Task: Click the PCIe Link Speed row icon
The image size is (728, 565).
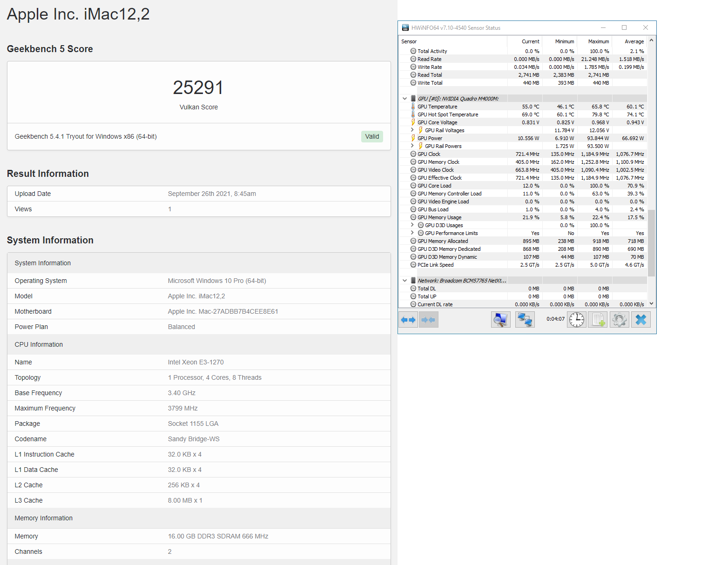Action: click(x=413, y=265)
